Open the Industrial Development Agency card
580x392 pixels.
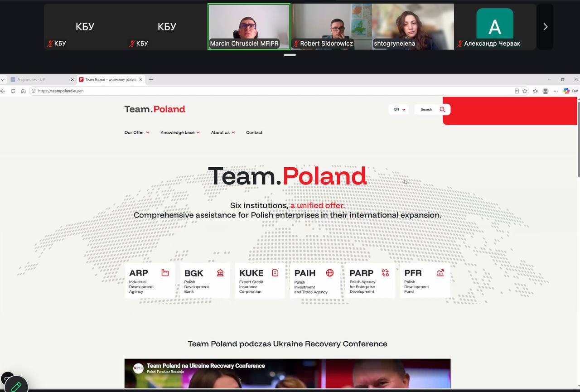pos(150,281)
